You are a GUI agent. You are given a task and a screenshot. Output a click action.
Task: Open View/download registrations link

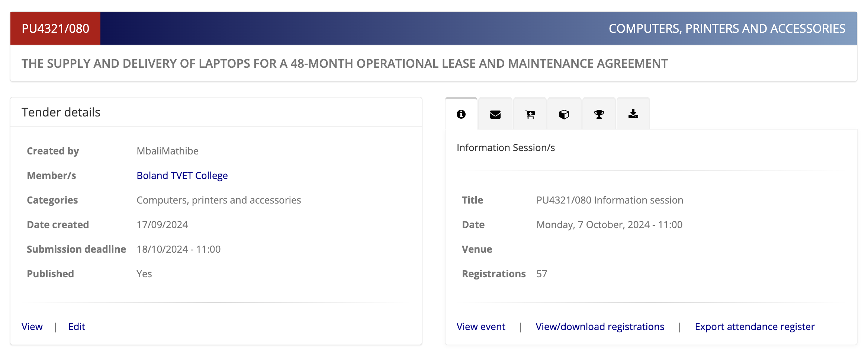coord(599,327)
